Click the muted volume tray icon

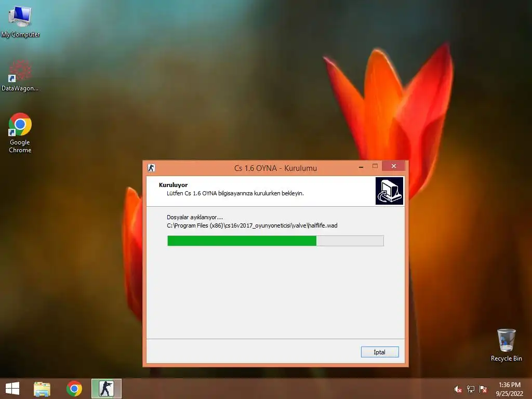click(458, 389)
